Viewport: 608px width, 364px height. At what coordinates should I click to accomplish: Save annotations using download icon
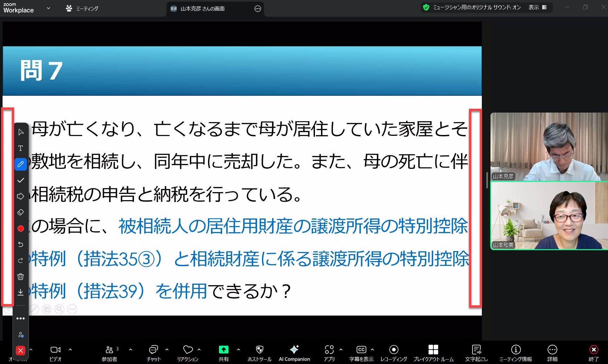pyautogui.click(x=21, y=292)
